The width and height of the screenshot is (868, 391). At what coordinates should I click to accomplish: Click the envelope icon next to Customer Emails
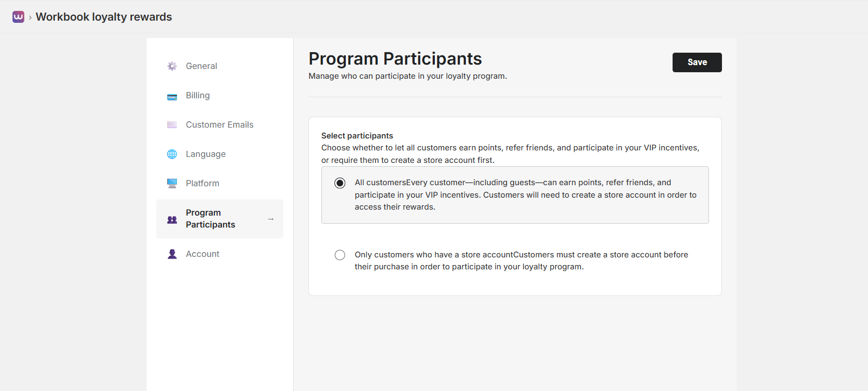click(172, 124)
